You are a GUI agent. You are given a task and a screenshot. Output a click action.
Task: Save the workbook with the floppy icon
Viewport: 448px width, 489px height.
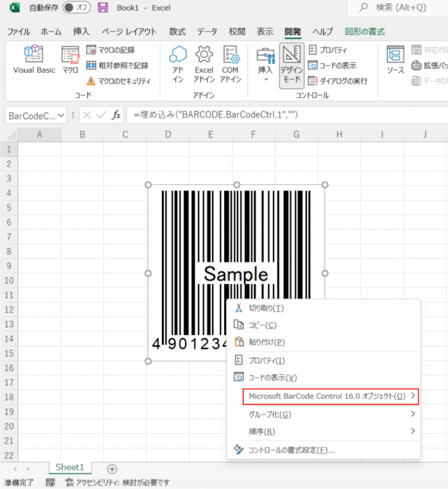[x=103, y=7]
